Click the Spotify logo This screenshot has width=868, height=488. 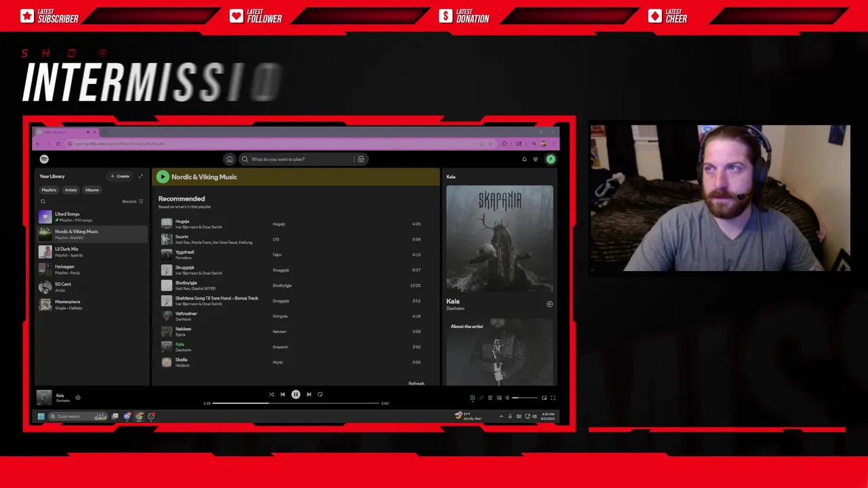44,159
